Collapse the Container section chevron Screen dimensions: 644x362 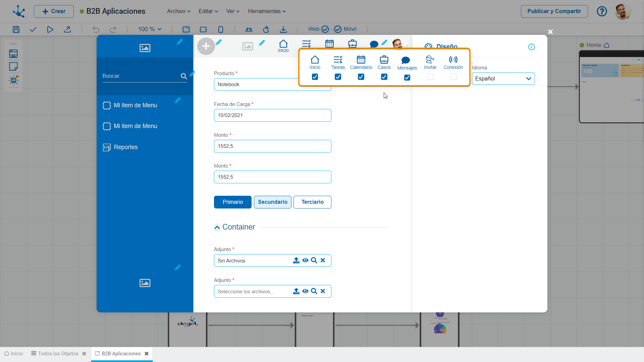[217, 228]
